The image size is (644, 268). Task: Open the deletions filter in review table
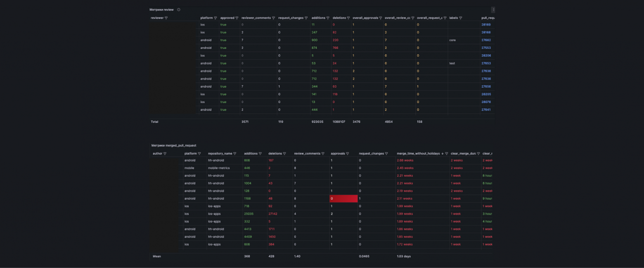[348, 18]
